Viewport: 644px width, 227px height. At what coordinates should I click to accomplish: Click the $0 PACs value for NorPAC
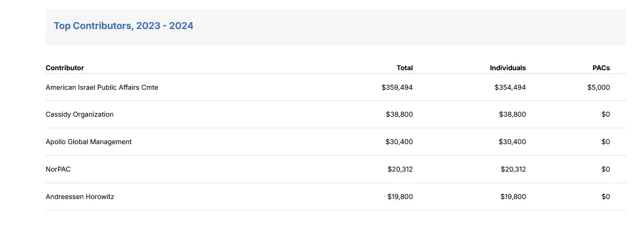coord(605,169)
